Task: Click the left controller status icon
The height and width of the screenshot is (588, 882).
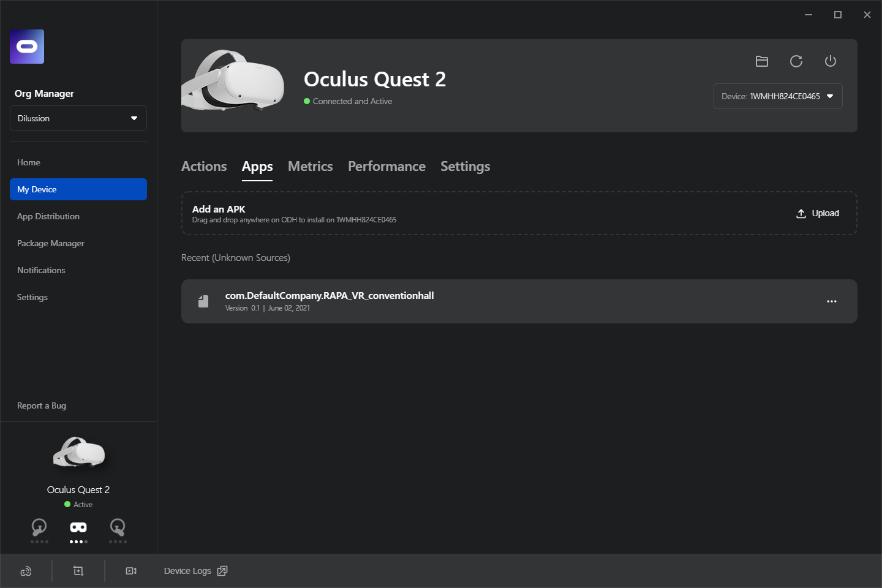Action: [x=39, y=527]
